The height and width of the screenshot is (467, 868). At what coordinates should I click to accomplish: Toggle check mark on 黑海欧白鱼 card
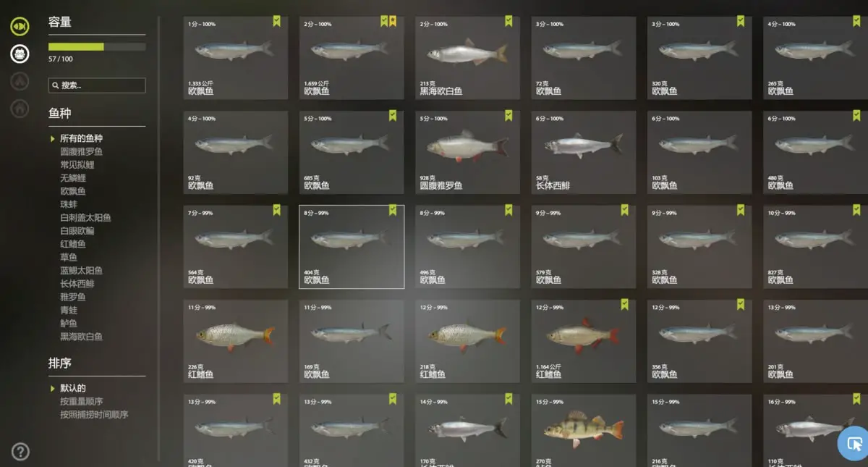[509, 21]
